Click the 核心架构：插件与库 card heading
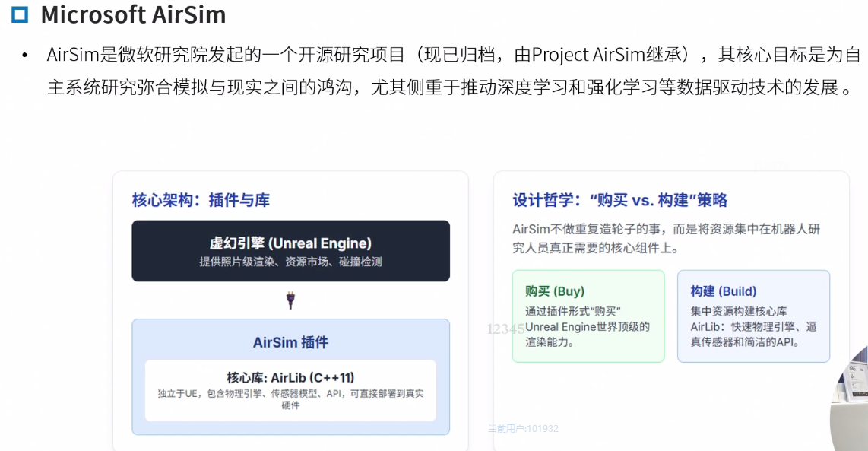868x451 pixels. point(201,200)
